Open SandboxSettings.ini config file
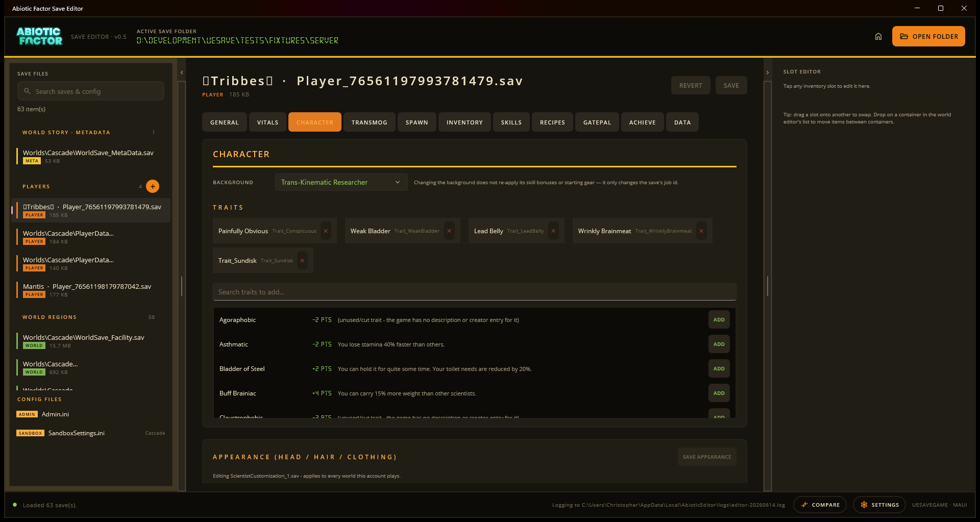The width and height of the screenshot is (980, 522). coord(91,433)
